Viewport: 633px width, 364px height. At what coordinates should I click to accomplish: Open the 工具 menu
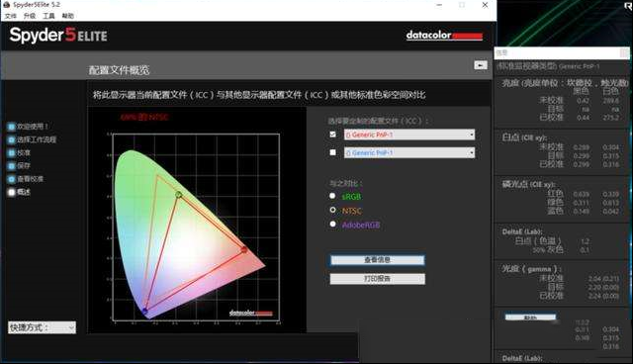pos(48,16)
